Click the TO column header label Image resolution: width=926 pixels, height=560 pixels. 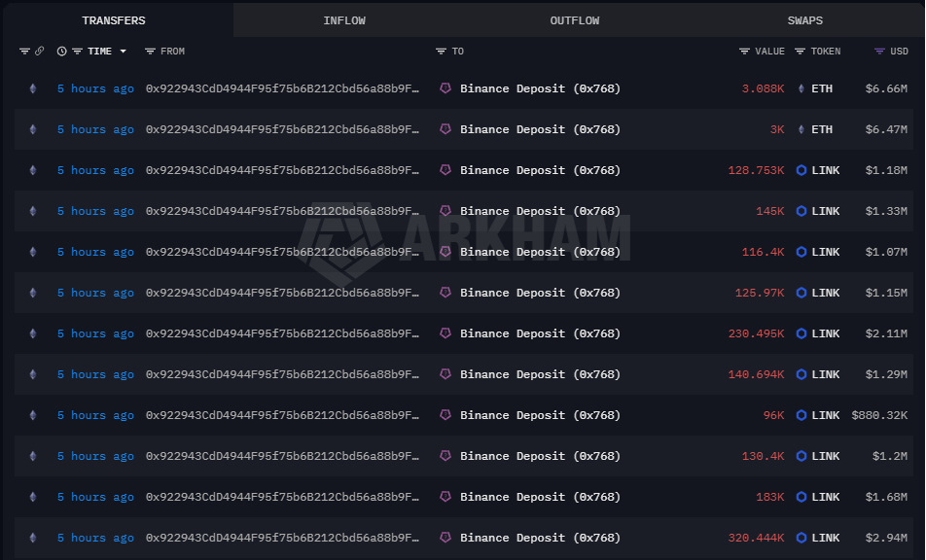(458, 52)
